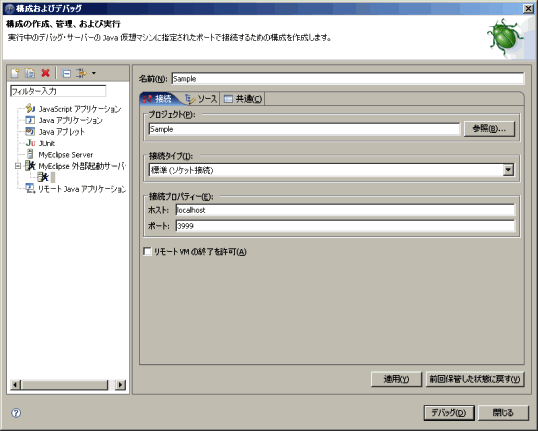
Task: Click remote Java application icon in tree
Action: [x=30, y=188]
